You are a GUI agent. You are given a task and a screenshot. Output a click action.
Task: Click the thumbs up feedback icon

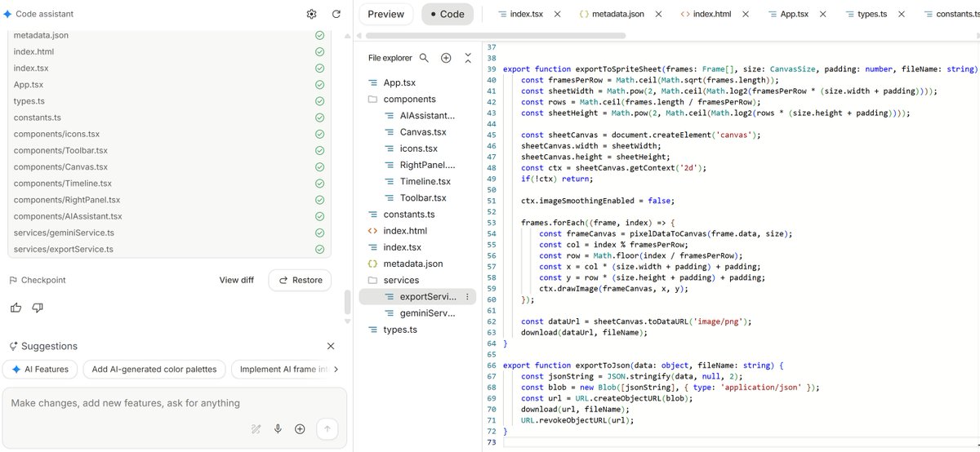pyautogui.click(x=16, y=308)
